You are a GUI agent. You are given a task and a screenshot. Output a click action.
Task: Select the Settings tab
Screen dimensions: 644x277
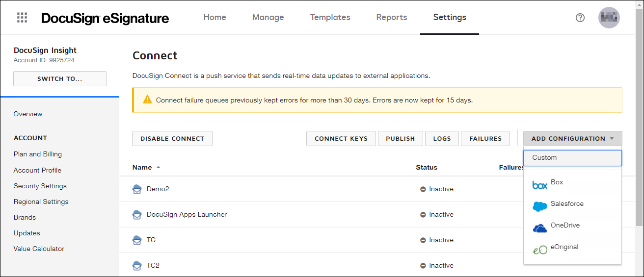450,17
